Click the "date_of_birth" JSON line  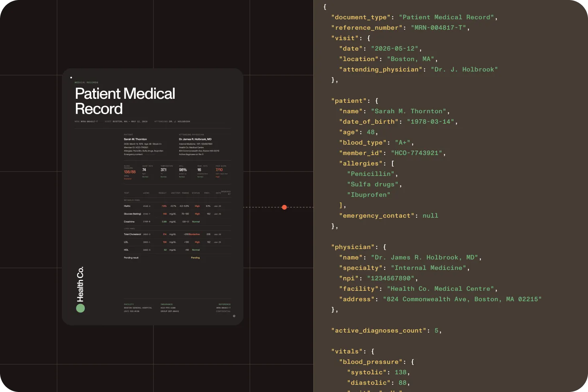coord(398,122)
